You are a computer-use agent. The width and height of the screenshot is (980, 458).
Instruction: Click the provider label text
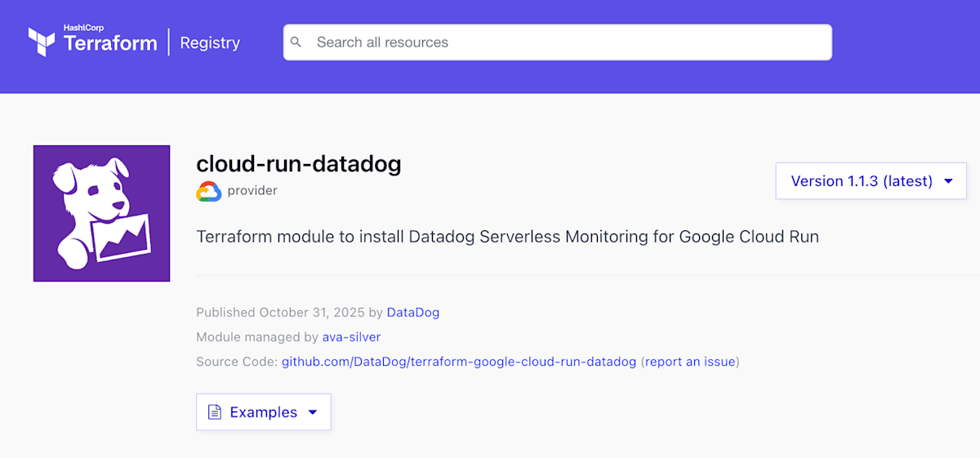(252, 190)
